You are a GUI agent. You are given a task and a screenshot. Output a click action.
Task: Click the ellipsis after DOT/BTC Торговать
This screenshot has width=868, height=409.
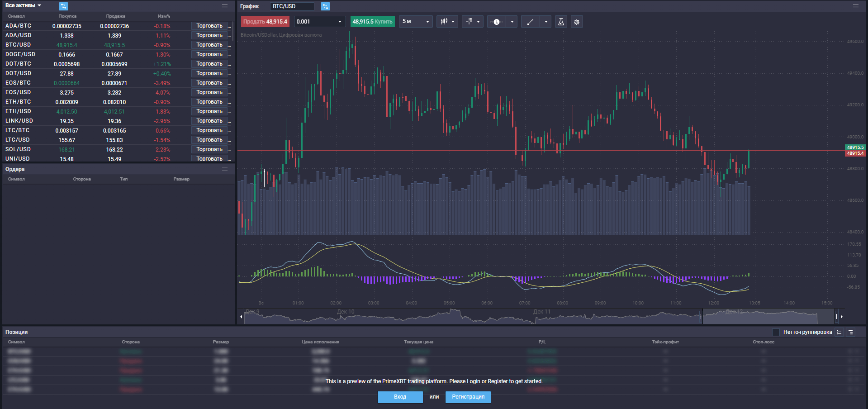[x=229, y=64]
